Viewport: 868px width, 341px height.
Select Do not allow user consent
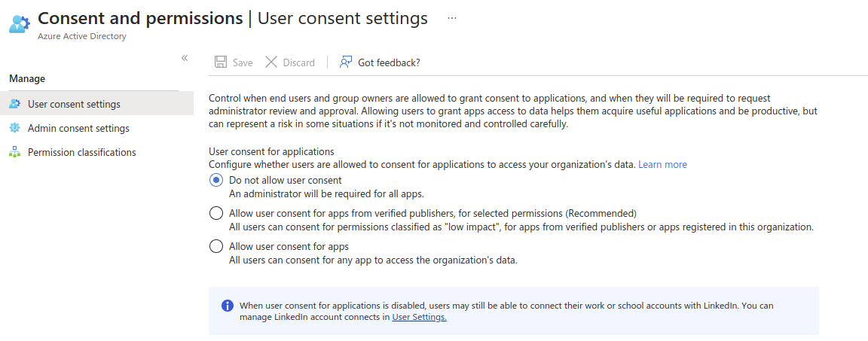pyautogui.click(x=216, y=180)
